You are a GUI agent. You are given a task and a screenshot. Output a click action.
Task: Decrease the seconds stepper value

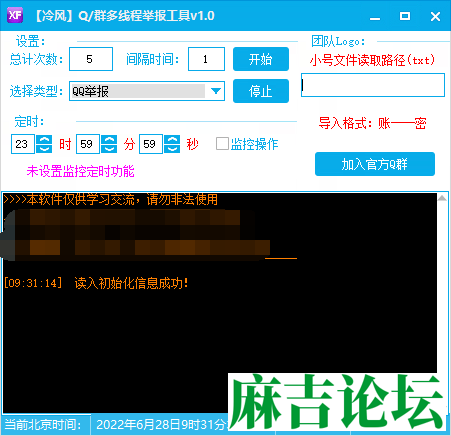[x=172, y=148]
